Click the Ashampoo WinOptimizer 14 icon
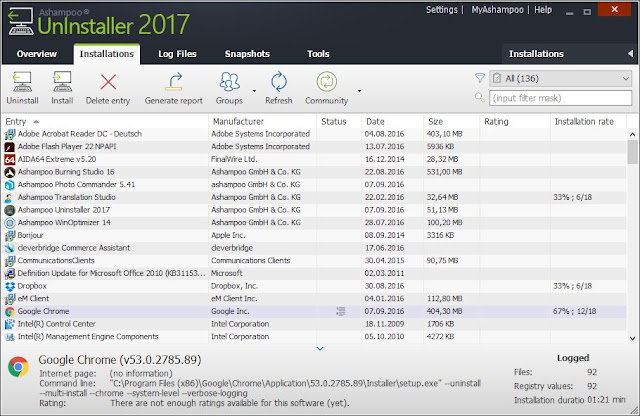This screenshot has height=416, width=640. pos(9,222)
